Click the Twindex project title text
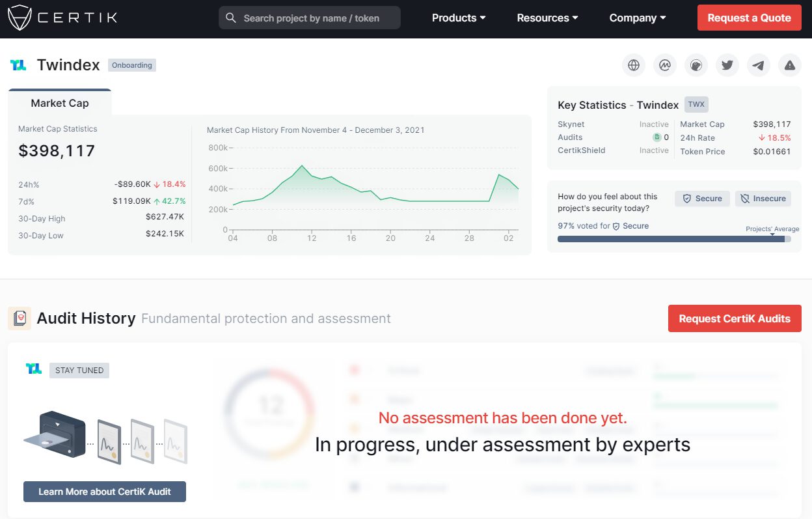This screenshot has height=519, width=812. pyautogui.click(x=68, y=65)
